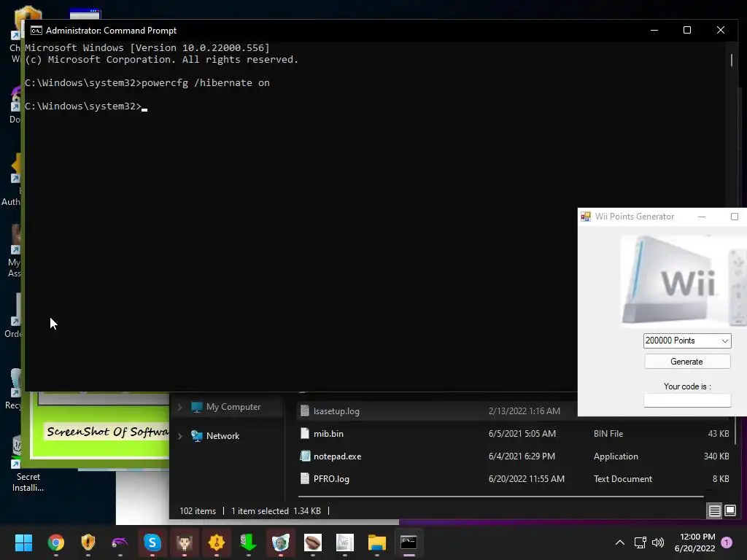Click the mib.bin file icon
The image size is (747, 560).
(x=305, y=434)
